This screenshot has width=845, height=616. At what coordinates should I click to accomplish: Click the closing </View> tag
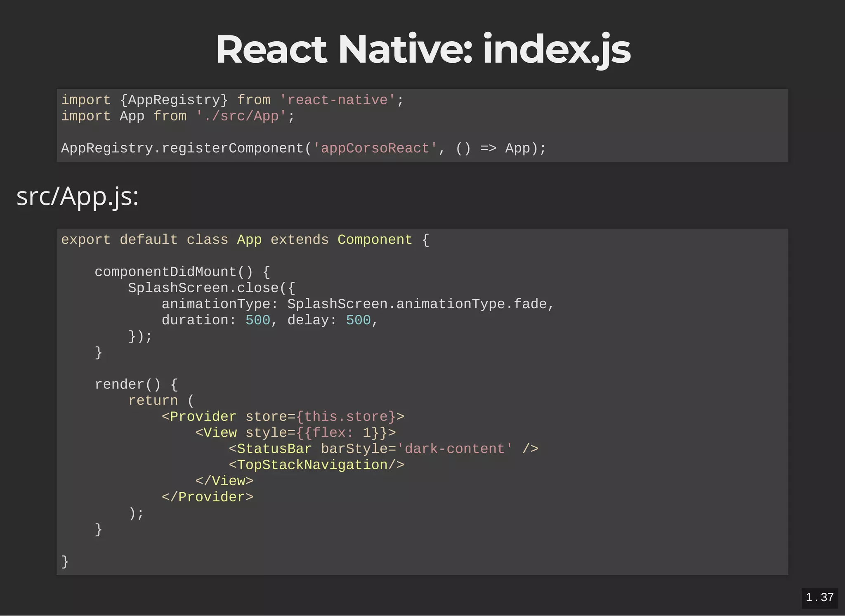coord(224,481)
